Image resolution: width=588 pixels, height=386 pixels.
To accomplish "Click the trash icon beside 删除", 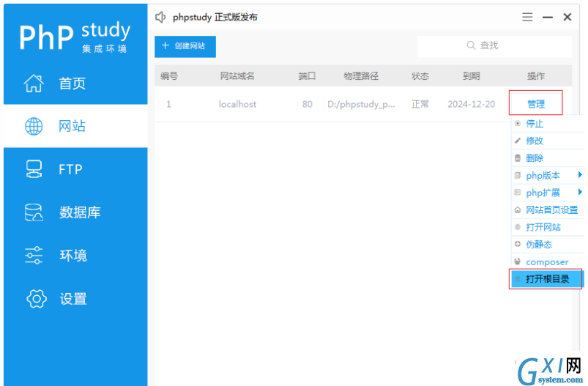I will (518, 158).
